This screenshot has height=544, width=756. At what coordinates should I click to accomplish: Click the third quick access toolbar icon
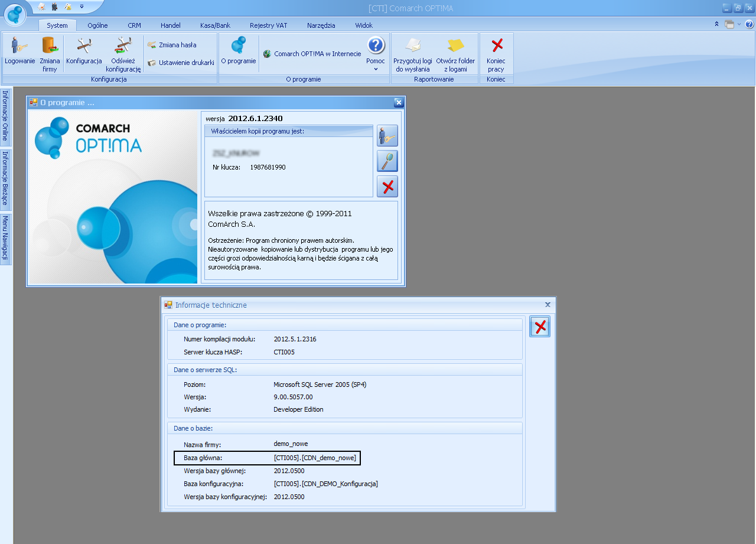tap(68, 6)
